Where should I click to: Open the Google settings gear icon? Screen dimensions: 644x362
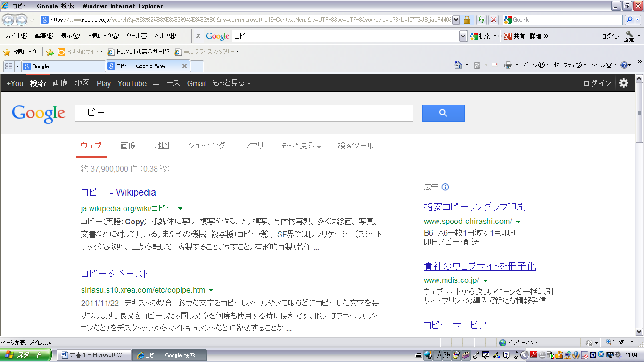tap(624, 83)
